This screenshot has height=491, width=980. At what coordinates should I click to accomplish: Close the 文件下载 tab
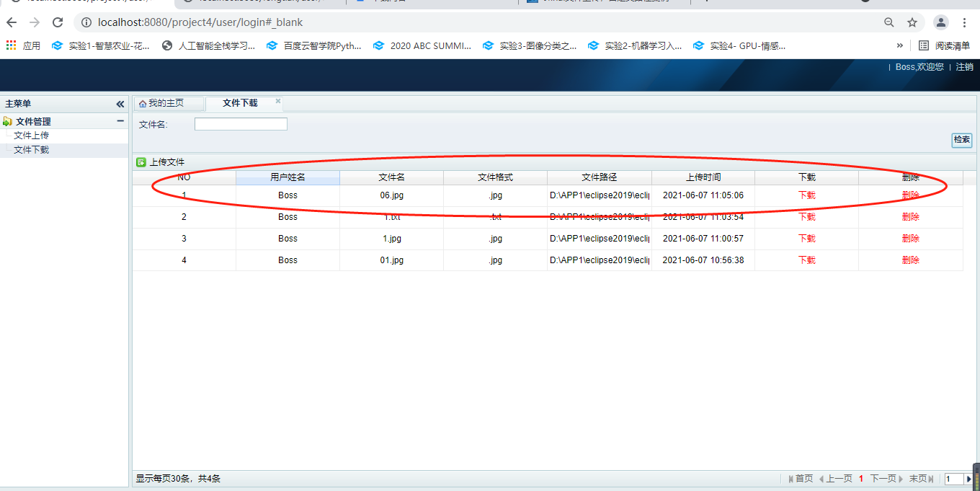pyautogui.click(x=278, y=101)
